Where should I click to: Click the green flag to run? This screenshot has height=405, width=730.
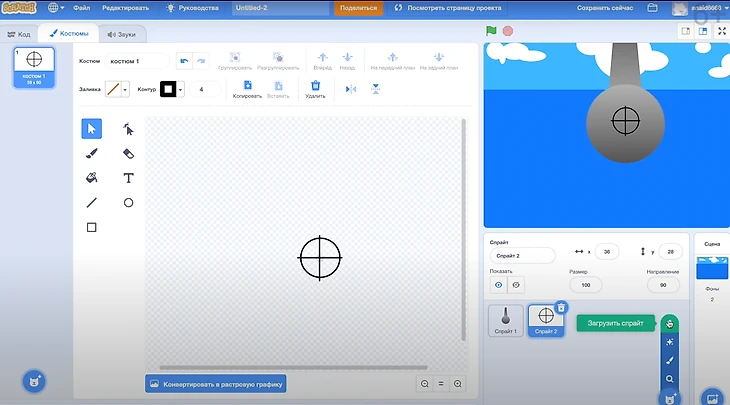(x=491, y=31)
